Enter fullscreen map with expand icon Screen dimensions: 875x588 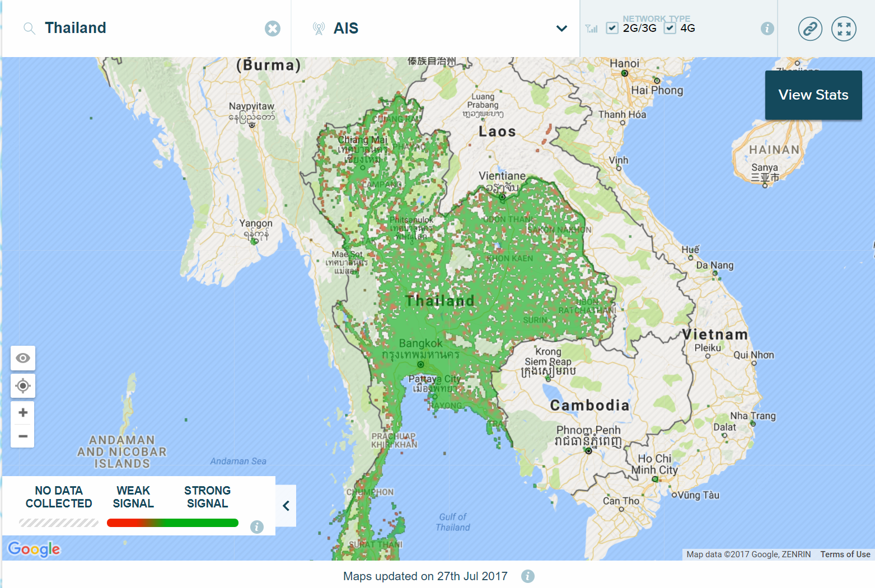pos(844,29)
